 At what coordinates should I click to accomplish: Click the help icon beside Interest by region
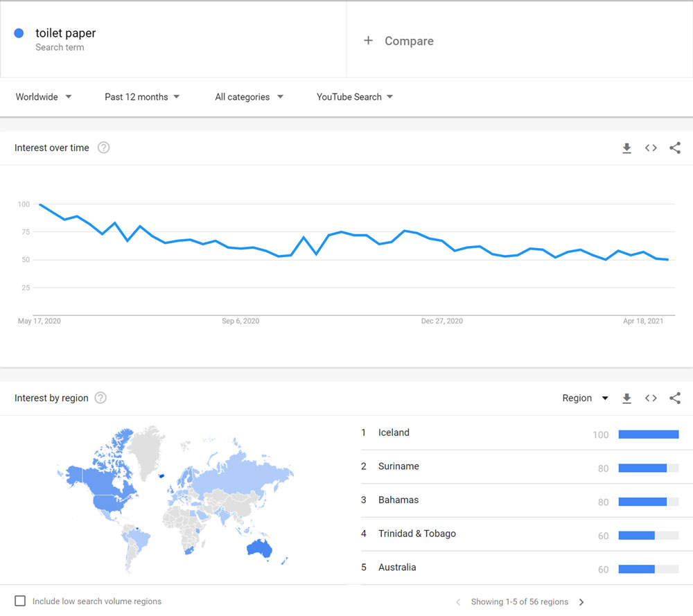coord(100,398)
